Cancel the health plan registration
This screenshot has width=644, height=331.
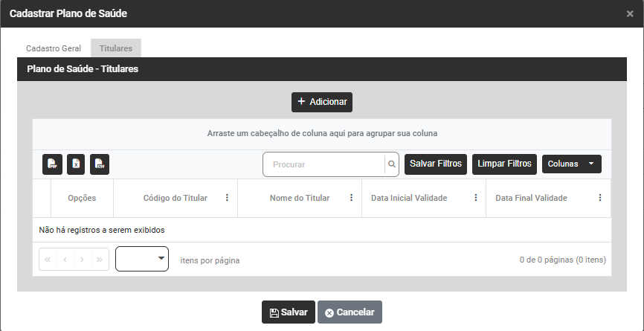[x=350, y=312]
